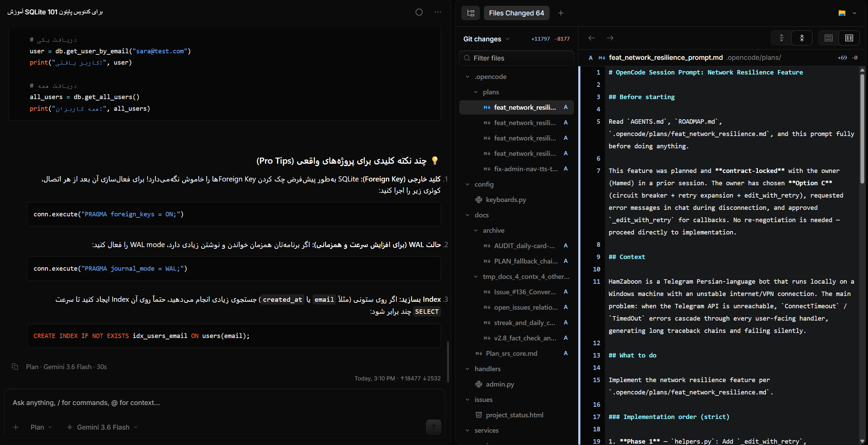868x445 pixels.
Task: Click the Plan_srs_core.md markdown icon
Action: point(479,353)
